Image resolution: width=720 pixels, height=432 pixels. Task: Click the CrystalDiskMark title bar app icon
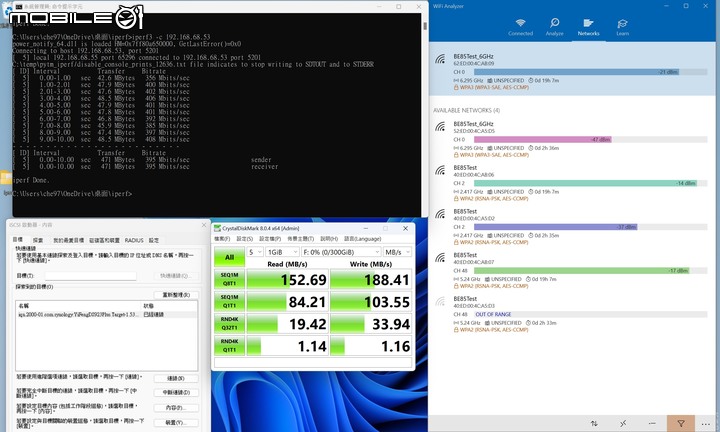pyautogui.click(x=217, y=228)
